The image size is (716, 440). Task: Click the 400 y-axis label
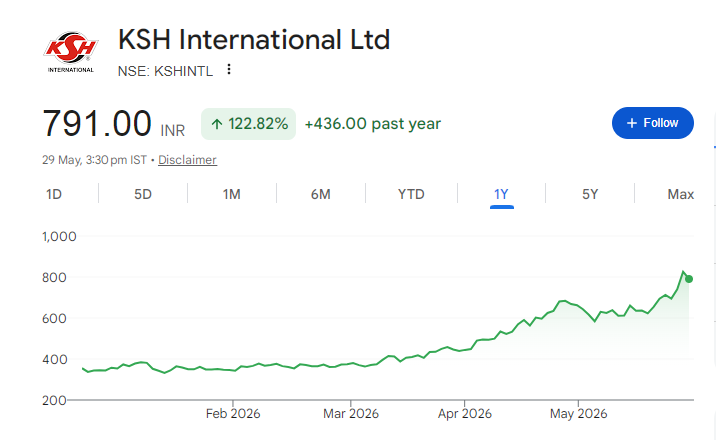coord(54,360)
